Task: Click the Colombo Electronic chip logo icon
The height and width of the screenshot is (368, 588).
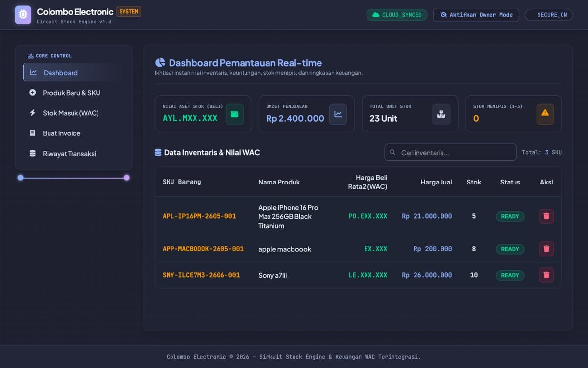Action: (23, 15)
